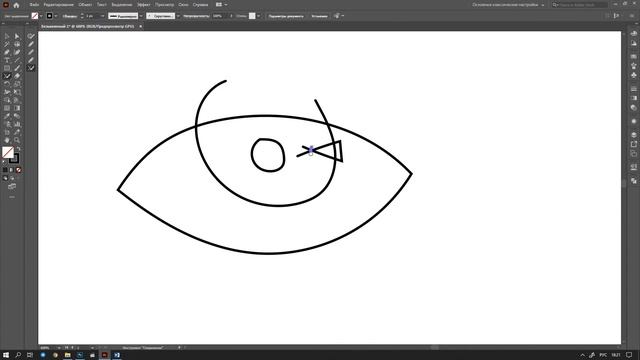Screen dimensions: 640x360
Task: Select the Direct Selection tool
Action: pos(17,36)
